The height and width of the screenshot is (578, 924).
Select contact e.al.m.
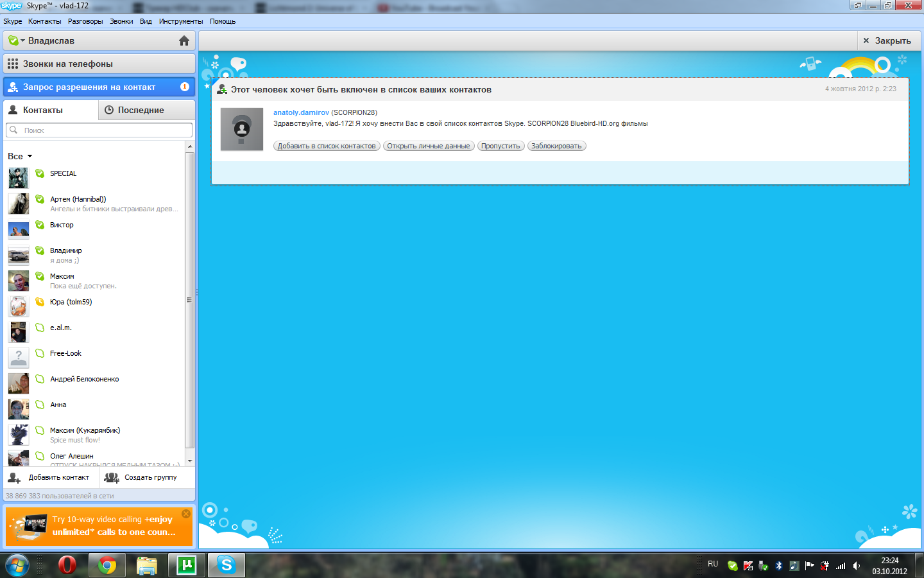pyautogui.click(x=96, y=332)
